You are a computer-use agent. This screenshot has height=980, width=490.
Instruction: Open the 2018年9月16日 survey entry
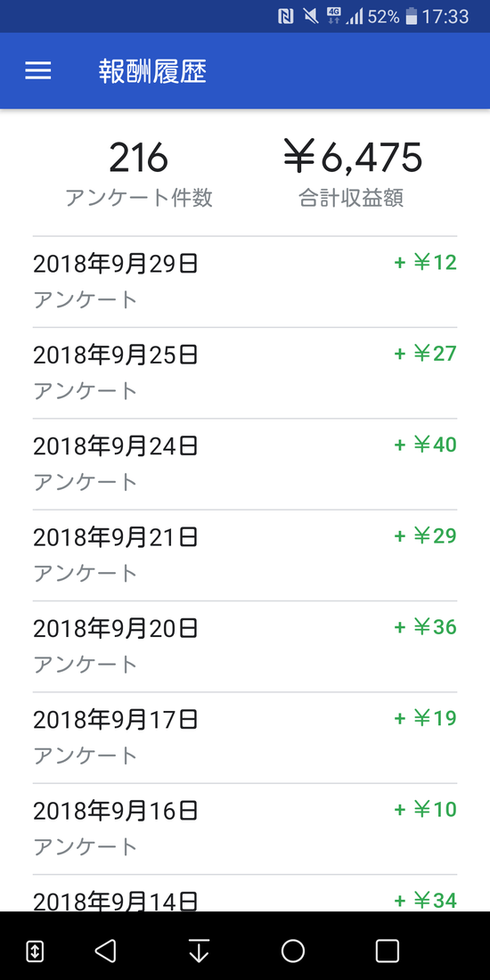point(245,829)
